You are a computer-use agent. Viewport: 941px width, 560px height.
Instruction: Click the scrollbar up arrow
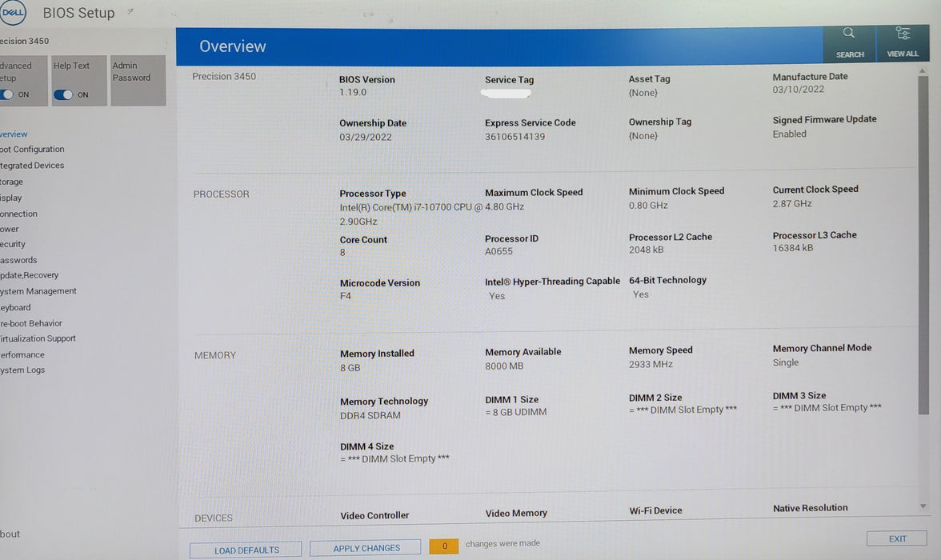tap(923, 71)
